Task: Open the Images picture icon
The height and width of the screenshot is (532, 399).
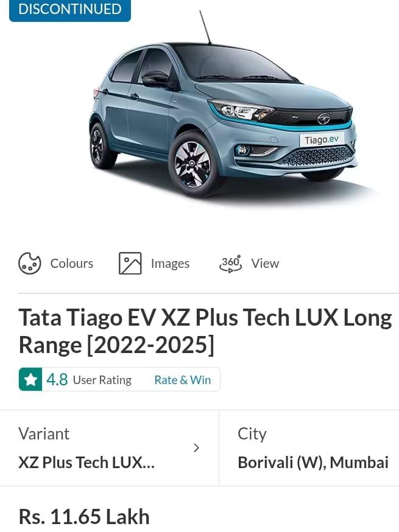Action: [130, 264]
